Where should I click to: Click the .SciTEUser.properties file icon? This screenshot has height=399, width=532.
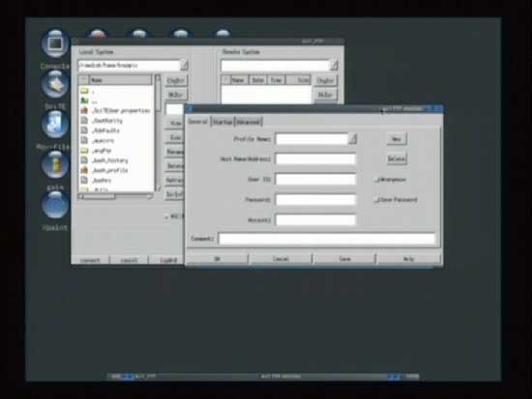[x=84, y=110]
